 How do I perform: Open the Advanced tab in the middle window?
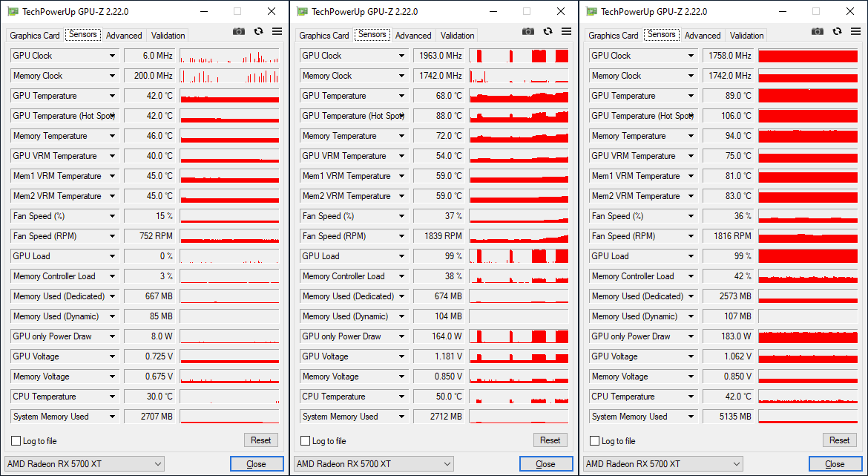pos(413,36)
